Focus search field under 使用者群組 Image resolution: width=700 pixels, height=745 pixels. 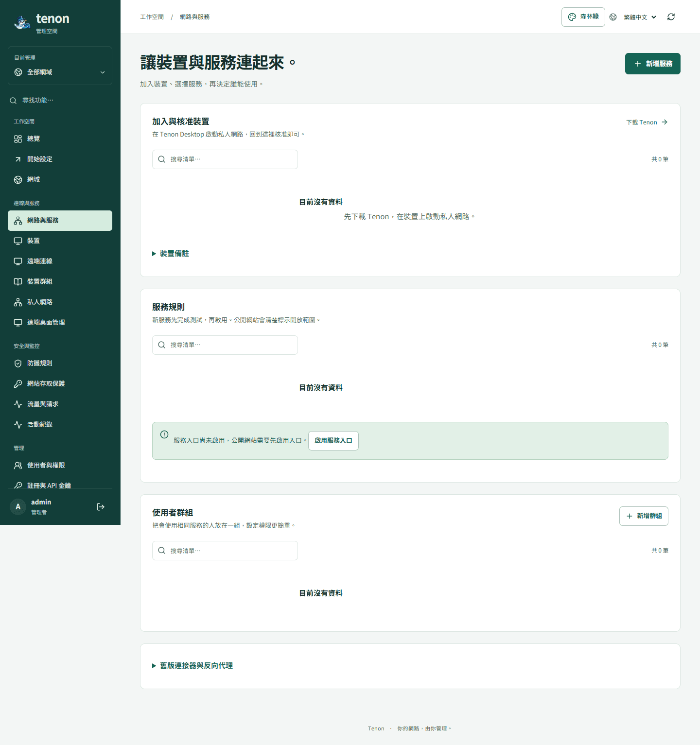[225, 551]
